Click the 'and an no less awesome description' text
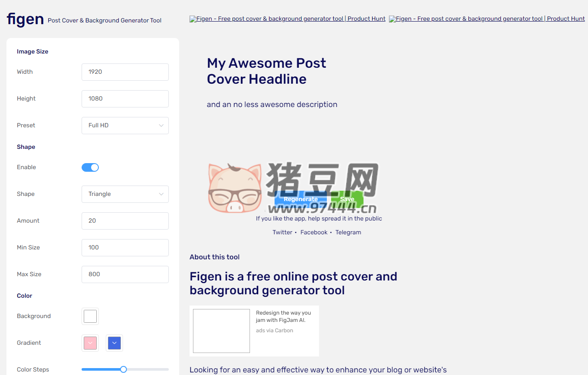The image size is (588, 375). tap(272, 104)
